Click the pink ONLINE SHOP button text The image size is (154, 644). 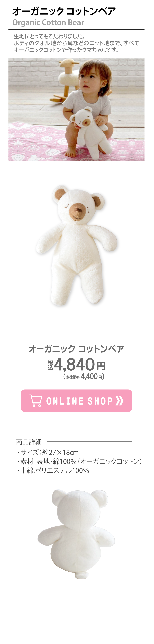(x=79, y=401)
